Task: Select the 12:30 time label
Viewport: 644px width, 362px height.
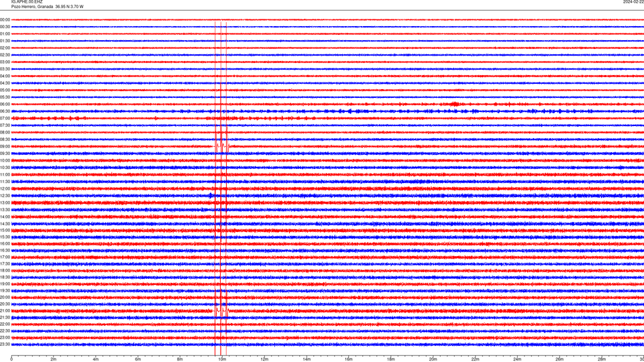Action: 5,196
